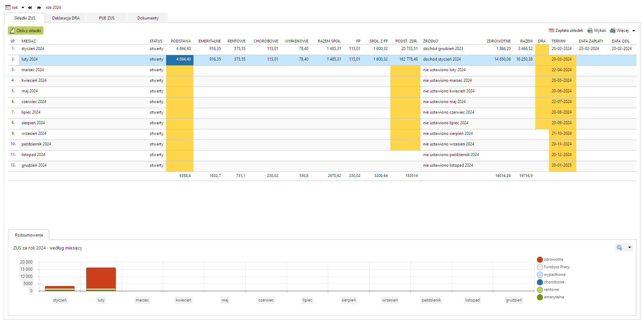Viewport: 644px width, 323px height.
Task: Advance to next year with double-right arrow
Action: 39,8
